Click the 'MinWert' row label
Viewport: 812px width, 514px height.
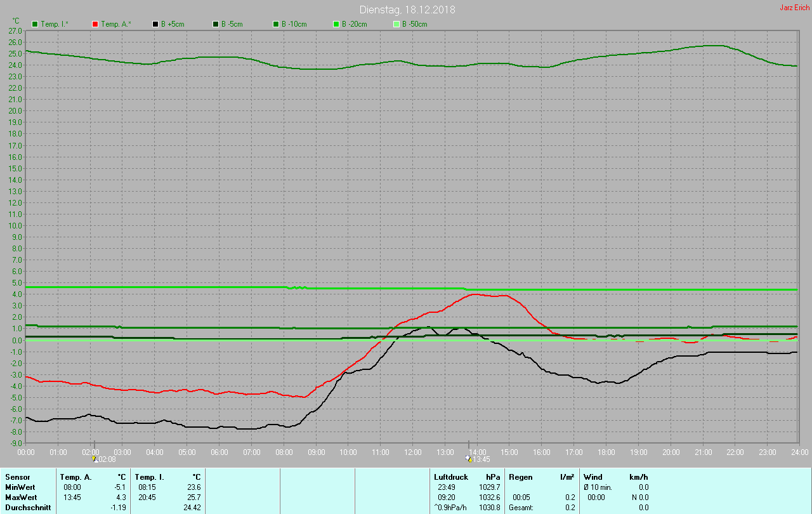point(20,487)
